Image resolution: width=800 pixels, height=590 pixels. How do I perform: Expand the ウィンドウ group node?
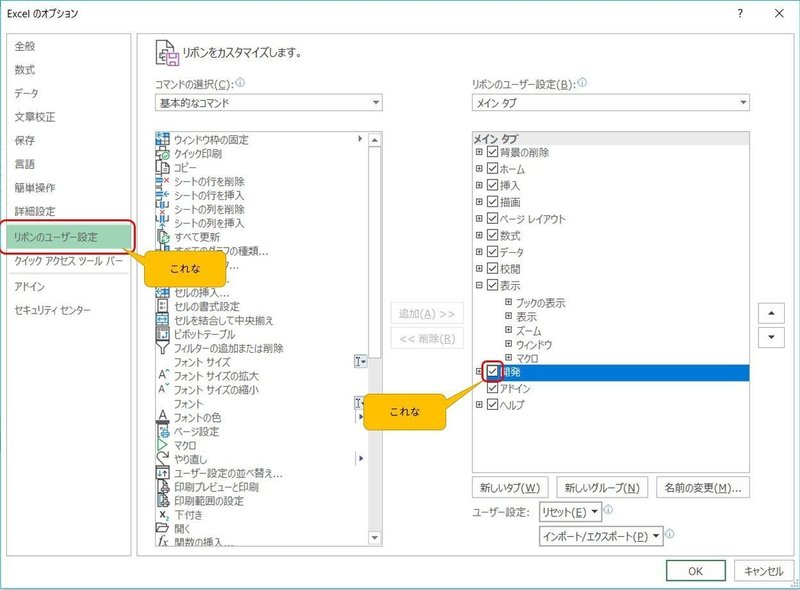pos(509,343)
